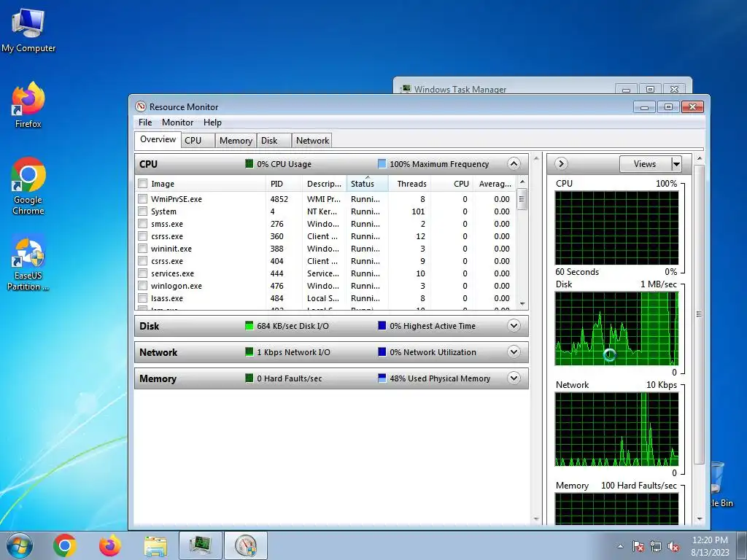Click the Network Utilization blue indicator
The height and width of the screenshot is (560, 747).
pyautogui.click(x=382, y=352)
